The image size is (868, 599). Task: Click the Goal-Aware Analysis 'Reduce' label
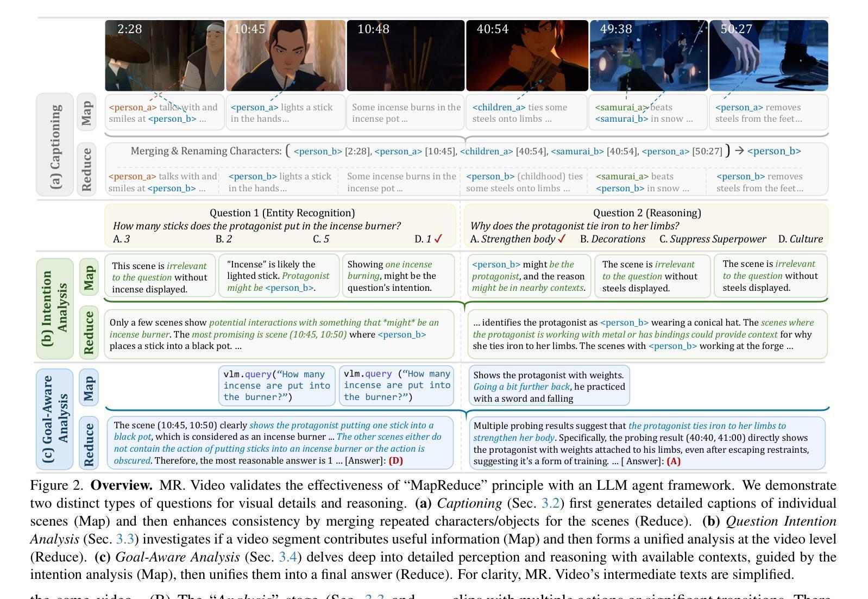[88, 443]
